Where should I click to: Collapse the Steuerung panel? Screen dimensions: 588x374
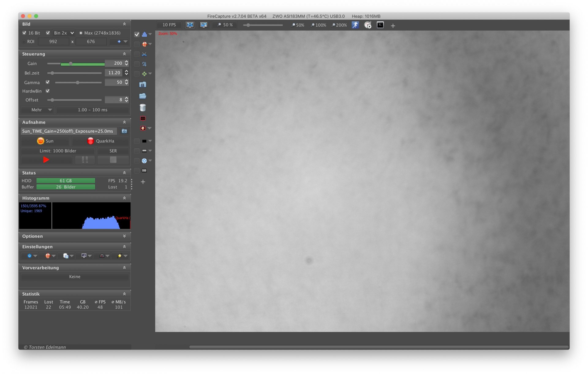pyautogui.click(x=124, y=54)
